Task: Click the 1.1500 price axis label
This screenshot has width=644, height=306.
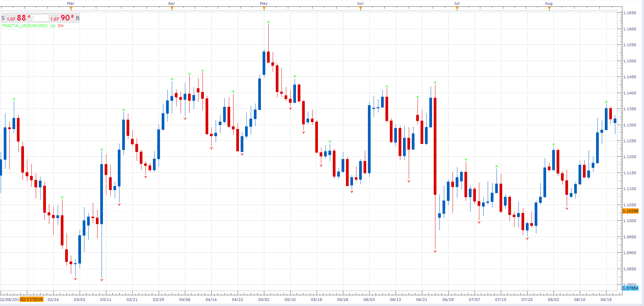Action: click(629, 61)
